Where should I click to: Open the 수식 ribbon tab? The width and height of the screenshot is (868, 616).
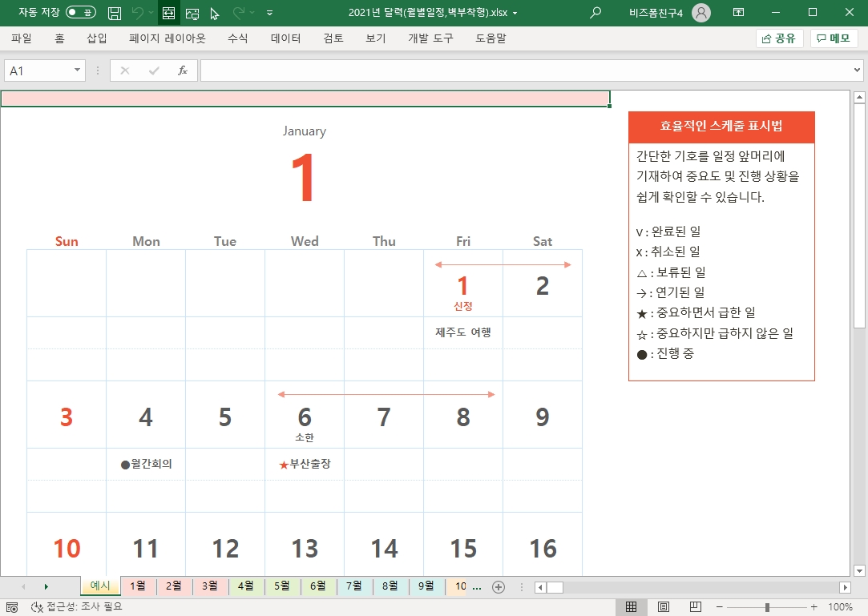click(x=237, y=38)
